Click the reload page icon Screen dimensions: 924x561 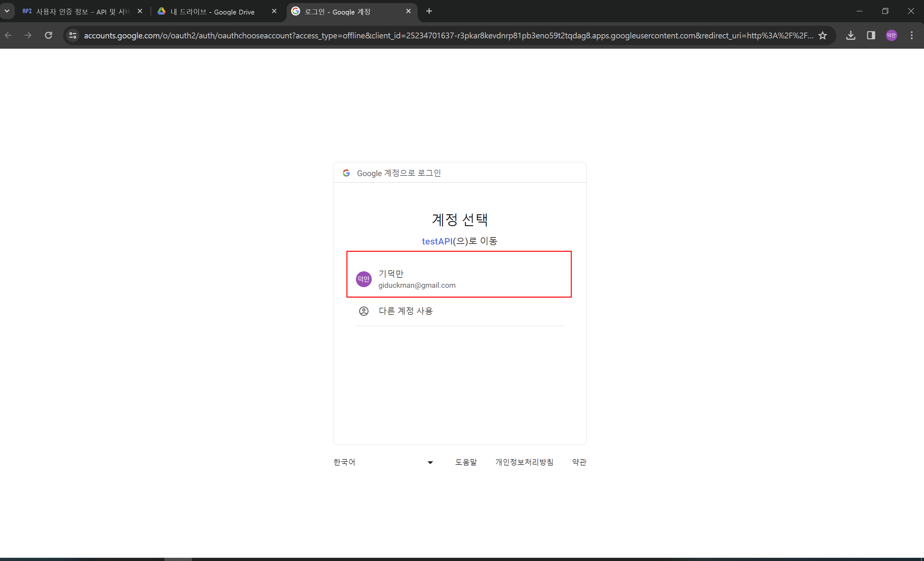(48, 35)
